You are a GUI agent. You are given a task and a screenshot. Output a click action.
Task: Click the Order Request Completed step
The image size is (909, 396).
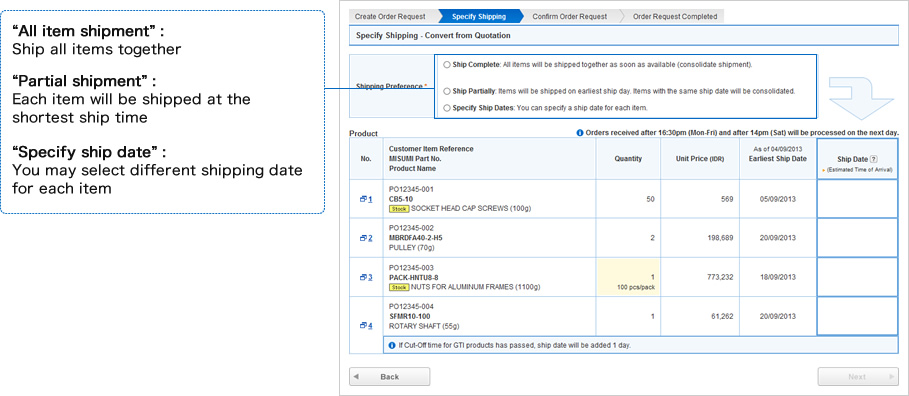(x=675, y=16)
